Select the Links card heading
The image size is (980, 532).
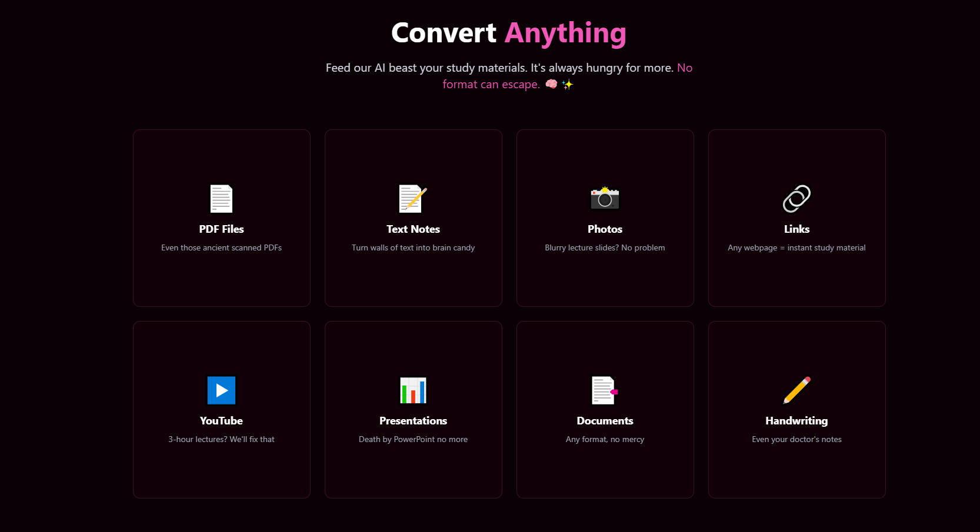[x=796, y=229]
